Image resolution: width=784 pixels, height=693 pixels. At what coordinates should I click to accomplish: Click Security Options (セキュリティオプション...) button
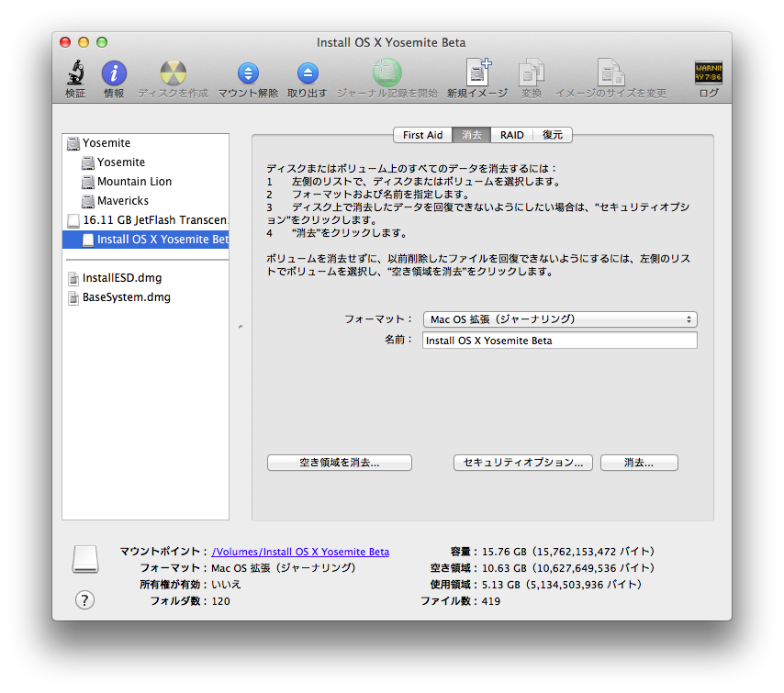523,463
